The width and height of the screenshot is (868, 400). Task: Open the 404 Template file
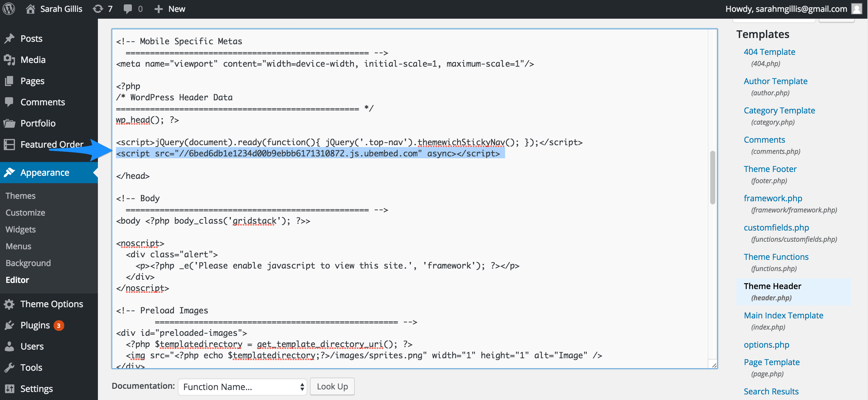pyautogui.click(x=769, y=52)
